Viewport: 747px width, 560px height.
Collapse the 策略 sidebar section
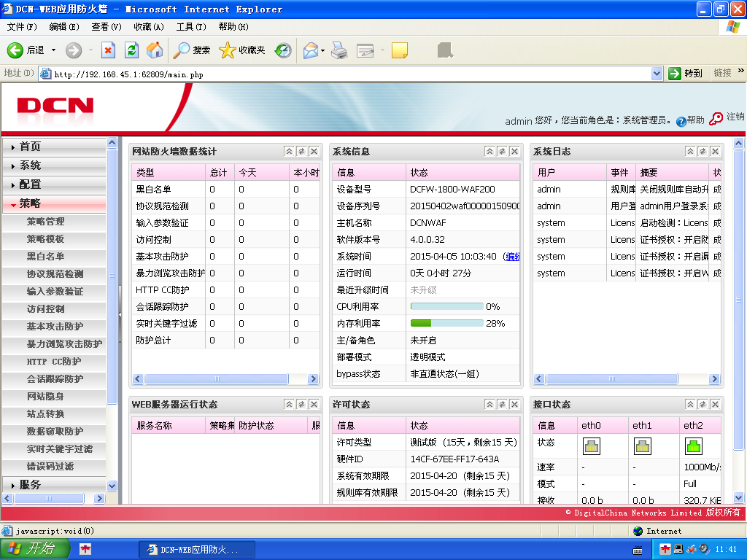54,204
